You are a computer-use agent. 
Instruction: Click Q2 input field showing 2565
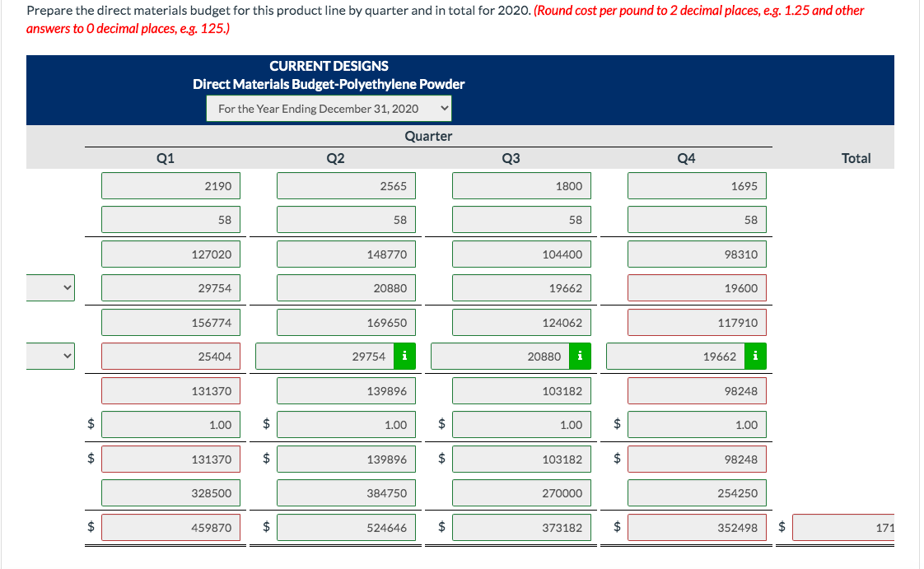pos(347,186)
